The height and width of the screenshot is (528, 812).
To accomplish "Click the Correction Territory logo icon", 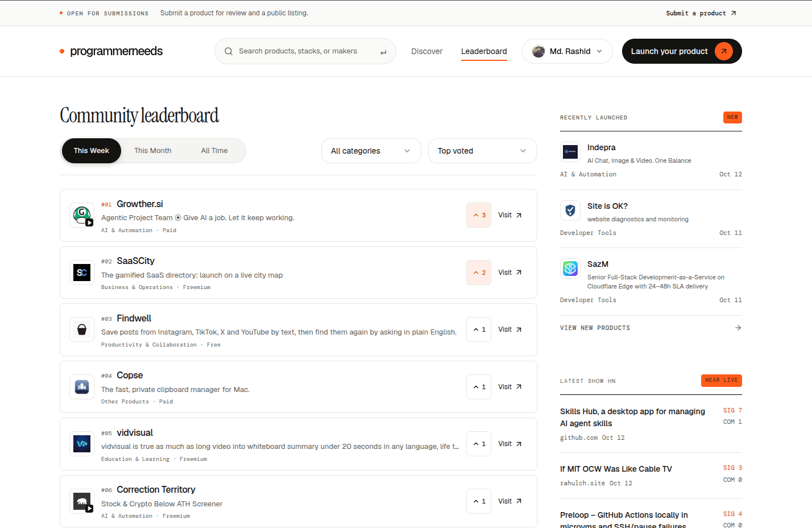I will (82, 501).
